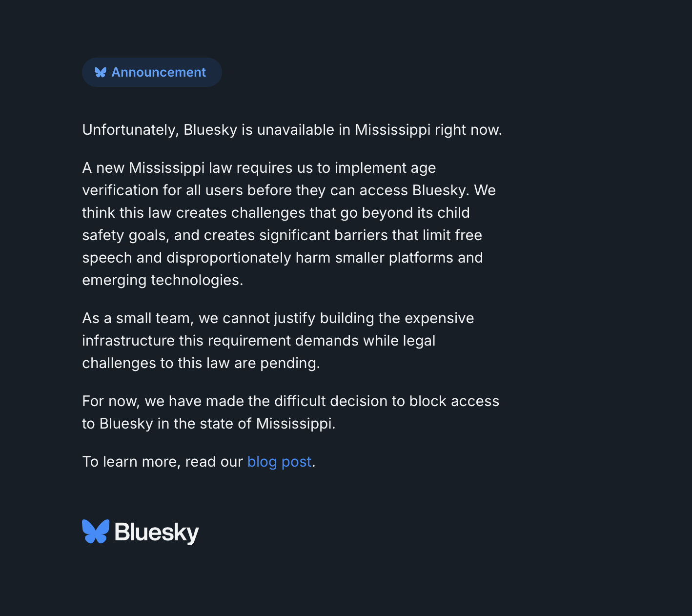Click the Bluesky butterfly logo at bottom

[x=96, y=532]
